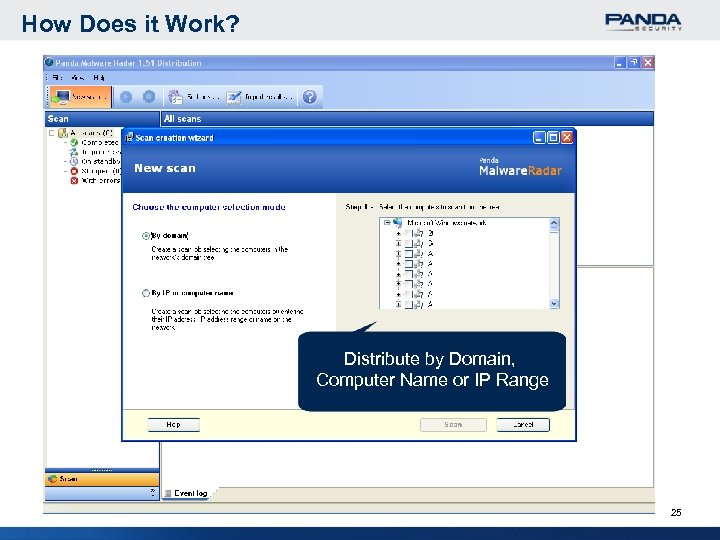Expand the bottom-most visible domain in tree
This screenshot has width=720, height=540.
click(398, 304)
